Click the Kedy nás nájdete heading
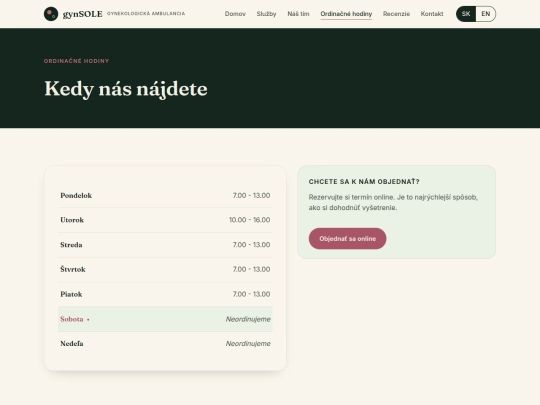540x405 pixels. pyautogui.click(x=126, y=89)
